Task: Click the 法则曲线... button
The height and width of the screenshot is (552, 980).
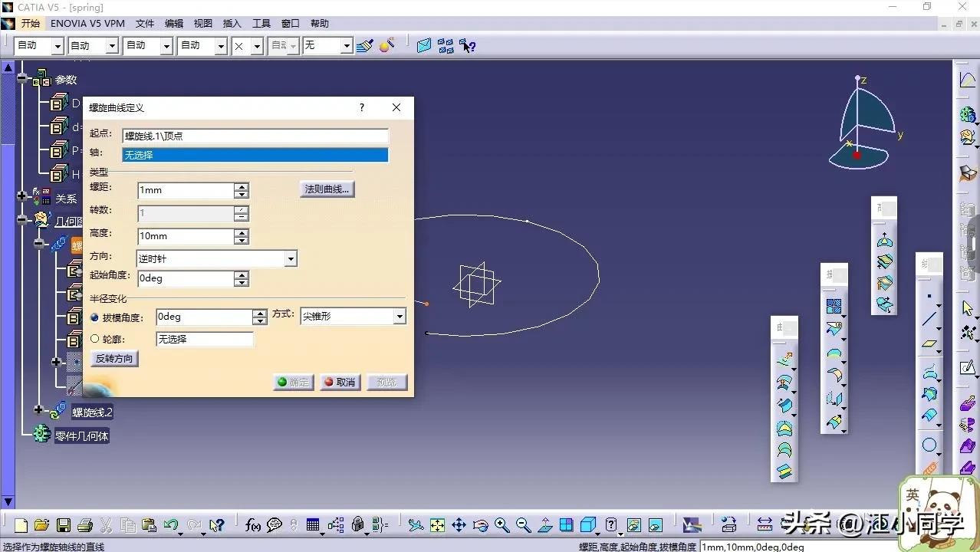Action: [327, 189]
